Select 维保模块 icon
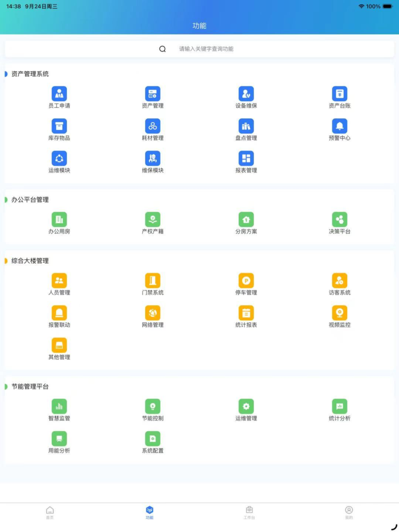The width and height of the screenshot is (399, 532). [153, 158]
